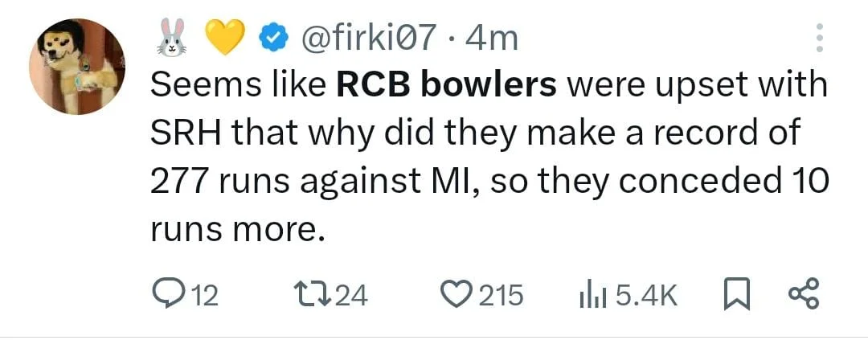Open the three-dot more options menu

point(820,38)
